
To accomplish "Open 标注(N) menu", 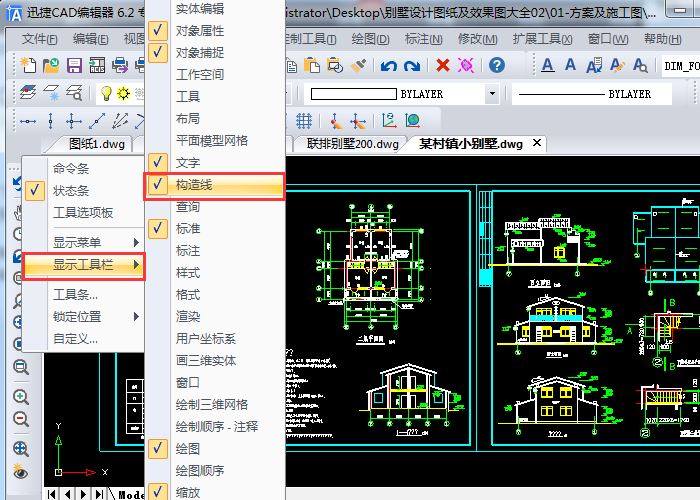I will coord(423,39).
